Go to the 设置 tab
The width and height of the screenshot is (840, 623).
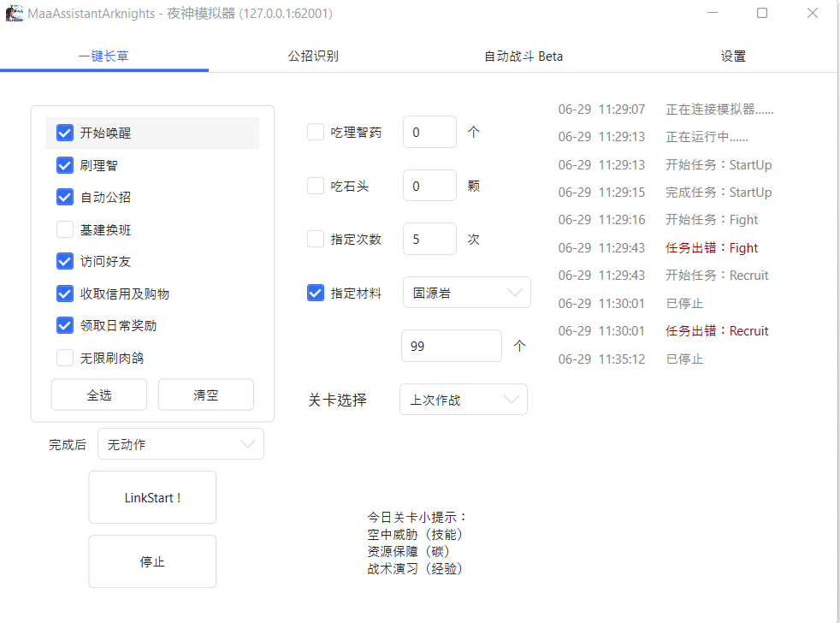(x=733, y=56)
